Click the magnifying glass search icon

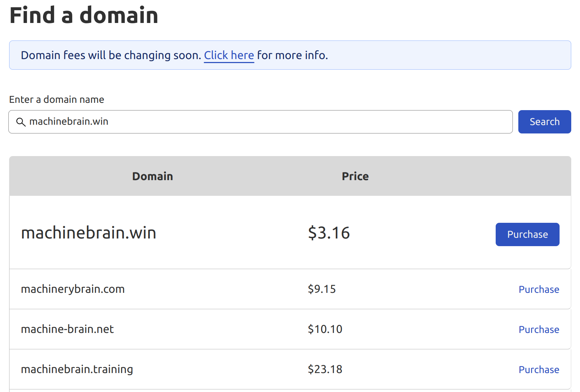tap(21, 122)
